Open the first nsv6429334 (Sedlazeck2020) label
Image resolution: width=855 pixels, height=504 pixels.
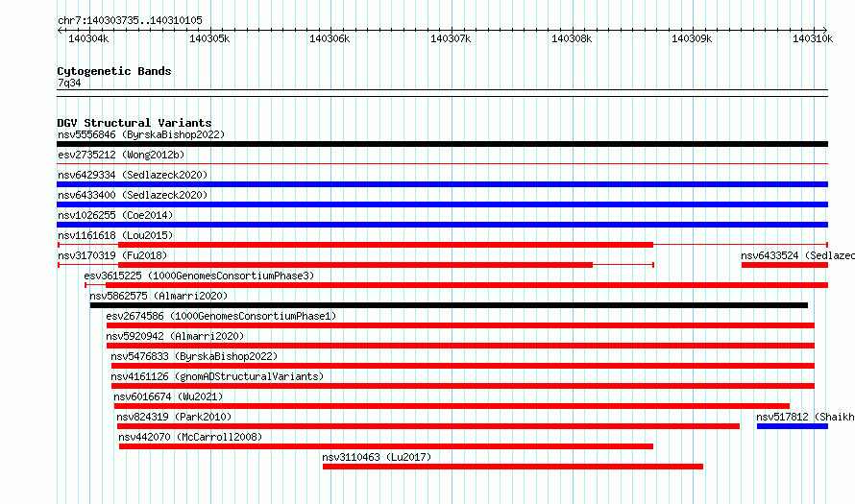133,175
